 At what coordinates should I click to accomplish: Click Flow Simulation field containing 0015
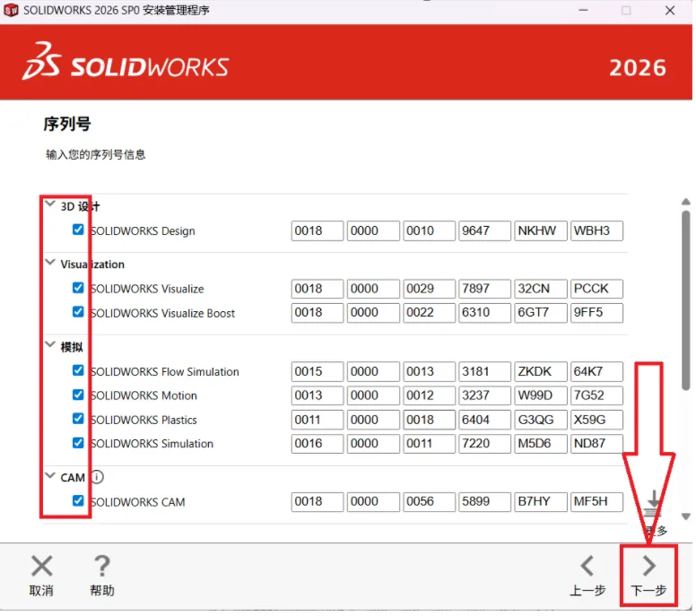tap(318, 373)
